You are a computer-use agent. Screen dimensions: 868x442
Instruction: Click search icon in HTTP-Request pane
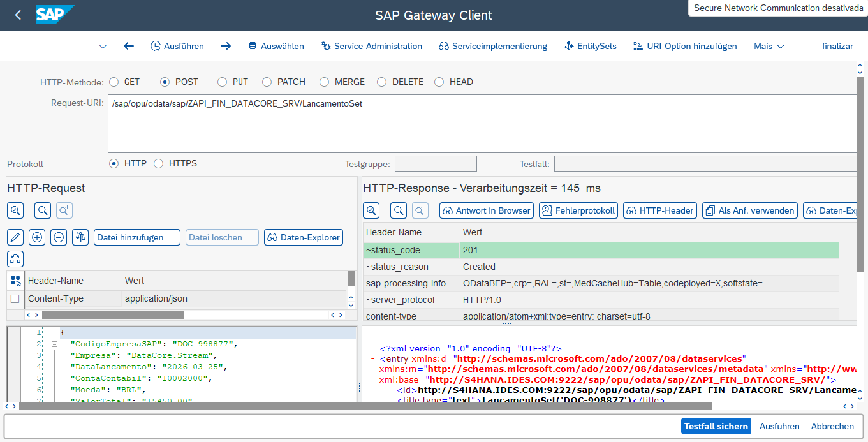43,210
